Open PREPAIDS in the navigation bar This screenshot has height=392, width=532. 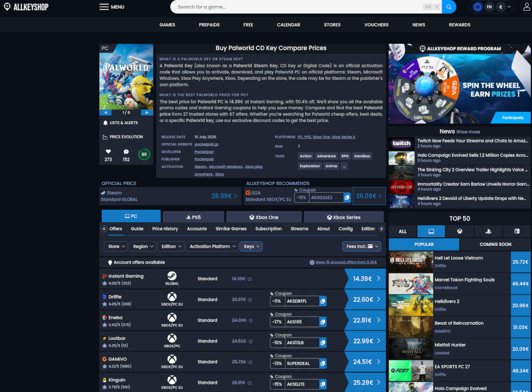coord(209,25)
